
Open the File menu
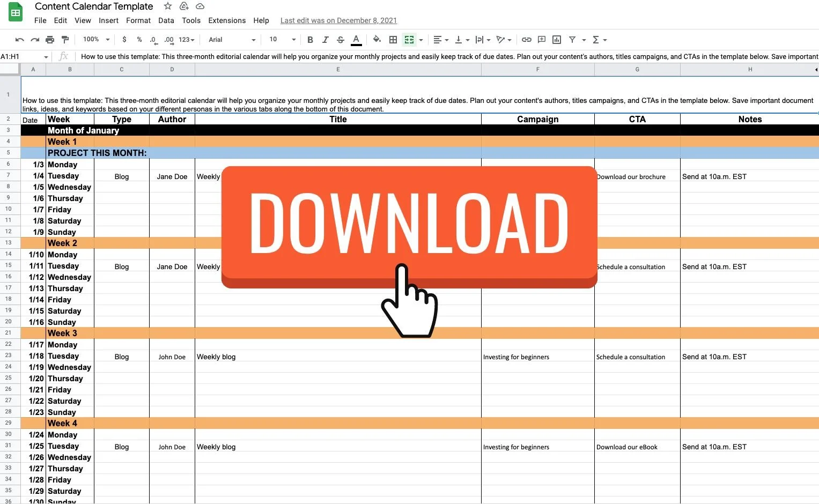tap(40, 20)
